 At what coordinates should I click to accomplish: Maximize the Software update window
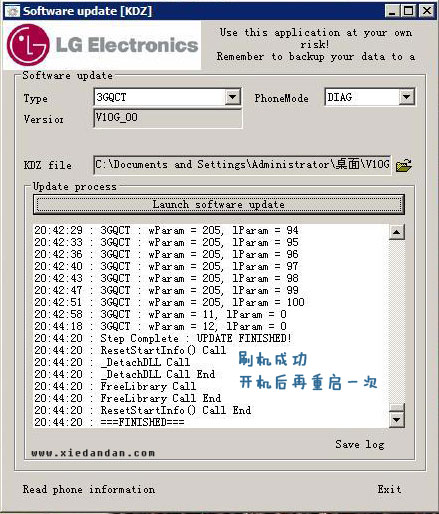pyautogui.click(x=408, y=11)
